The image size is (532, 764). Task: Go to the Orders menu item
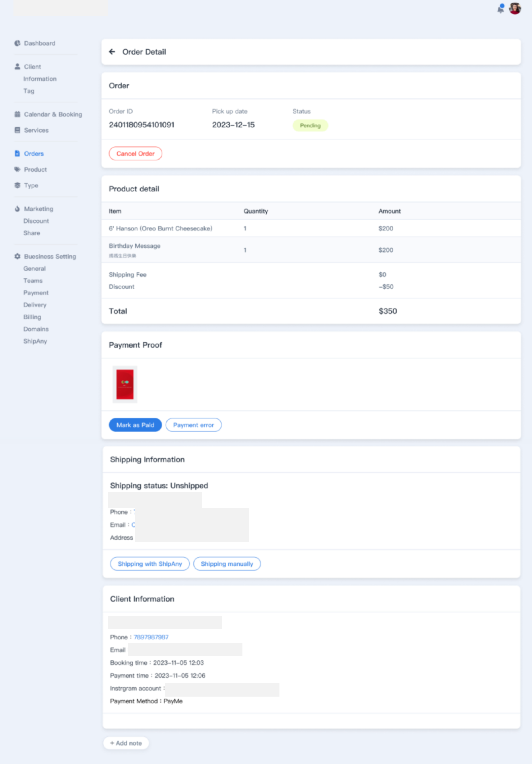point(34,154)
